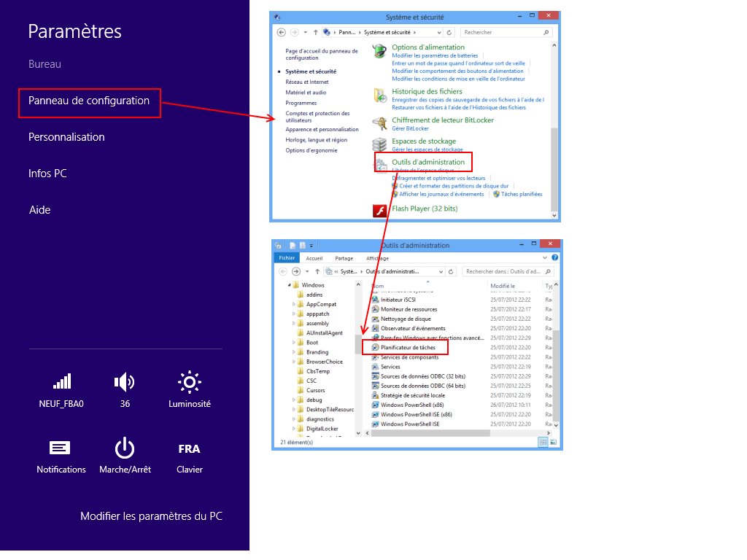Click the blue help icon in Outils d'administration
Screen dimensions: 747x560
pyautogui.click(x=554, y=257)
